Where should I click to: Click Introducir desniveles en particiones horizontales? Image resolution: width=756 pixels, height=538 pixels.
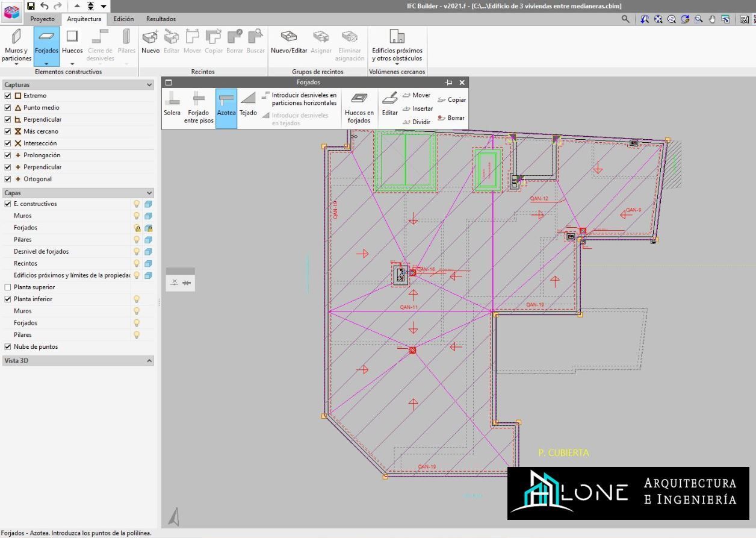point(299,99)
